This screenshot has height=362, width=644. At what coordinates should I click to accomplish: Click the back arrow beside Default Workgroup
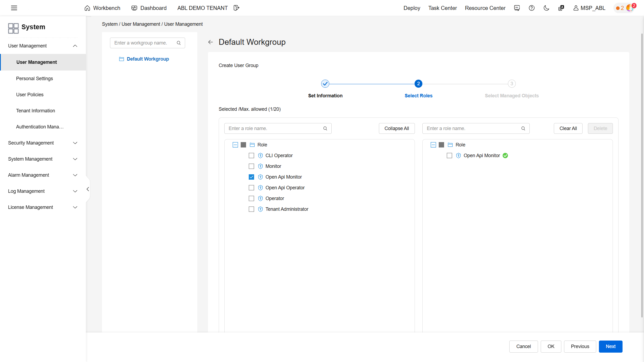pyautogui.click(x=211, y=42)
